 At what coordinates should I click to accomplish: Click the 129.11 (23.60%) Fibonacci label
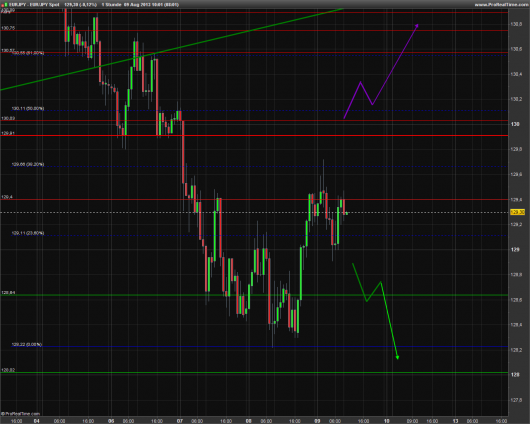28,233
